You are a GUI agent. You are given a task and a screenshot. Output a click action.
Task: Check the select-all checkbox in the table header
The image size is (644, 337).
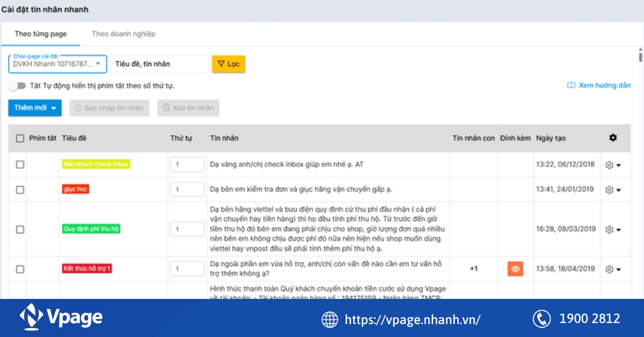[19, 138]
